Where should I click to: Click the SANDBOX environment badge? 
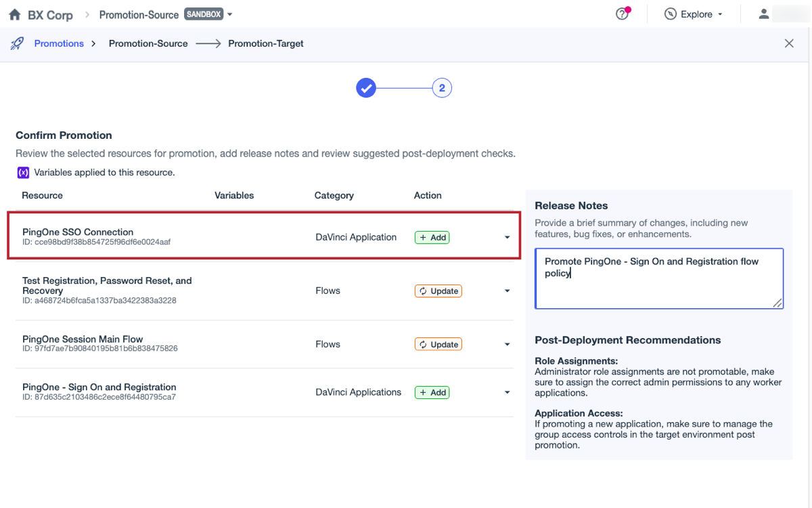(204, 14)
